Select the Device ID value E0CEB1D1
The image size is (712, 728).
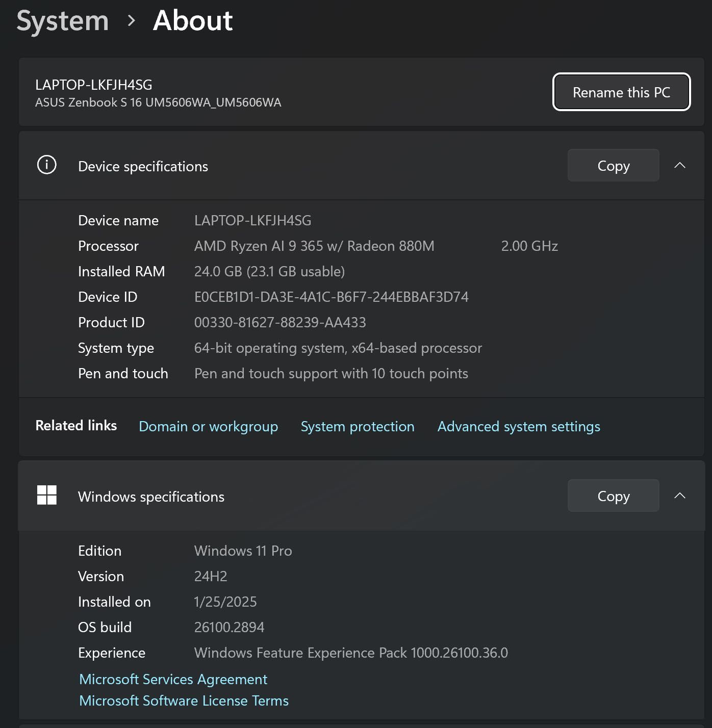pyautogui.click(x=331, y=297)
